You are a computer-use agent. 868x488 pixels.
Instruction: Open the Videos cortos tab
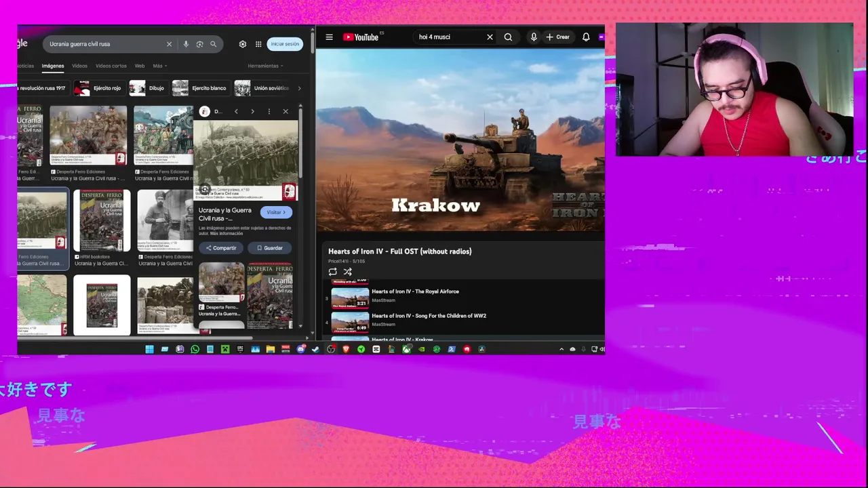111,66
